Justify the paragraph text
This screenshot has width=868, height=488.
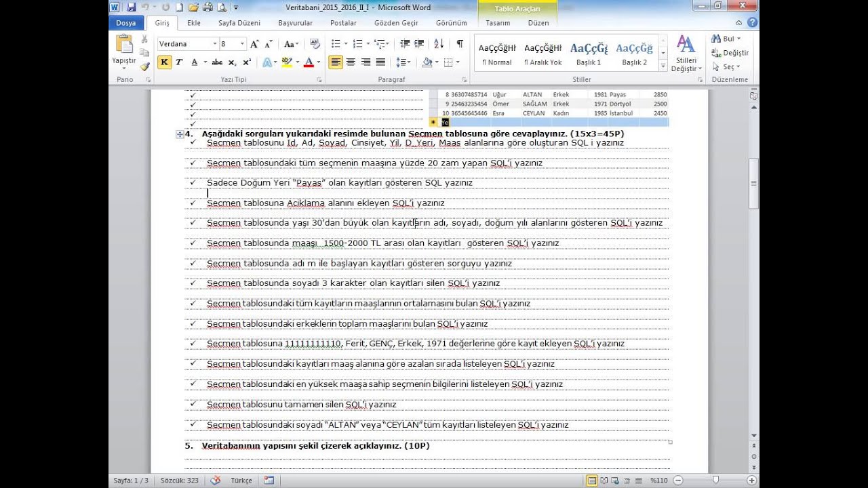(380, 62)
